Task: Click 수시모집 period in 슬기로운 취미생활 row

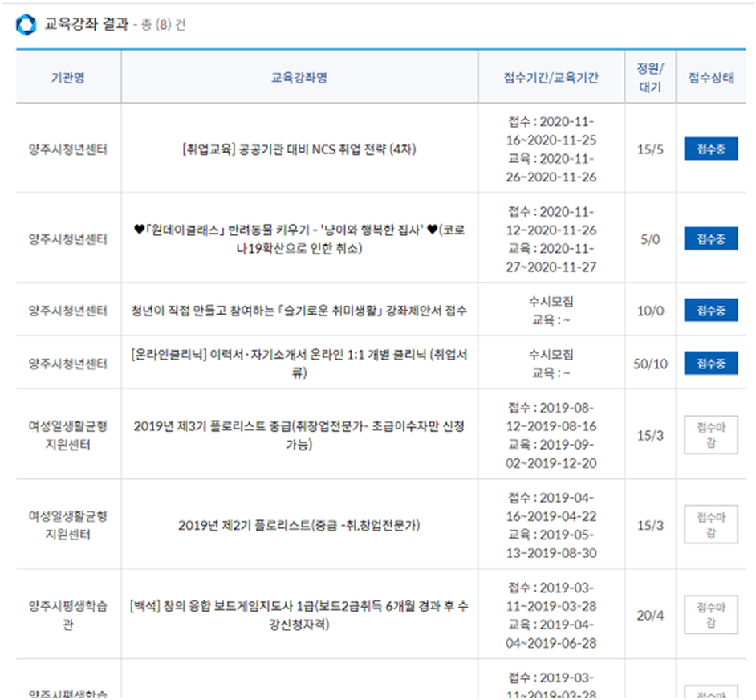Action: [x=551, y=302]
